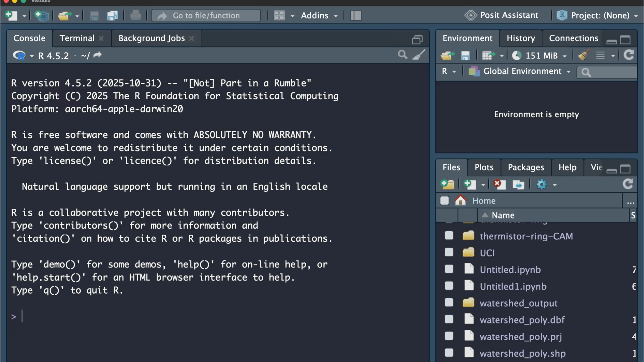Change environment list view icon

click(600, 55)
